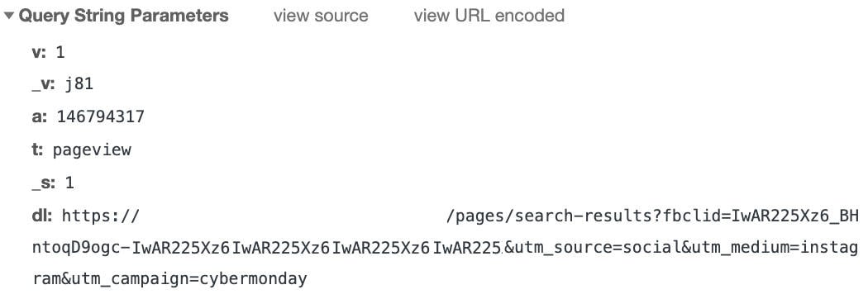Viewport: 868px width, 299px height.
Task: Select the value 146794317
Action: tap(101, 117)
